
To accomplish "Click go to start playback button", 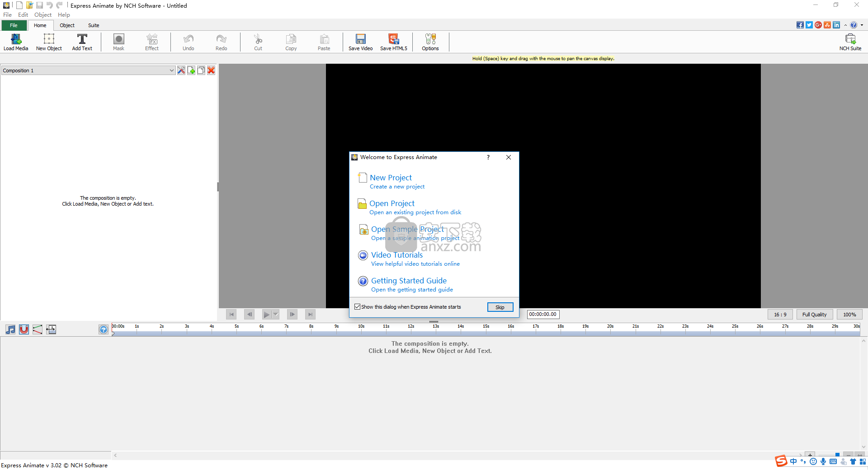I will pos(231,314).
